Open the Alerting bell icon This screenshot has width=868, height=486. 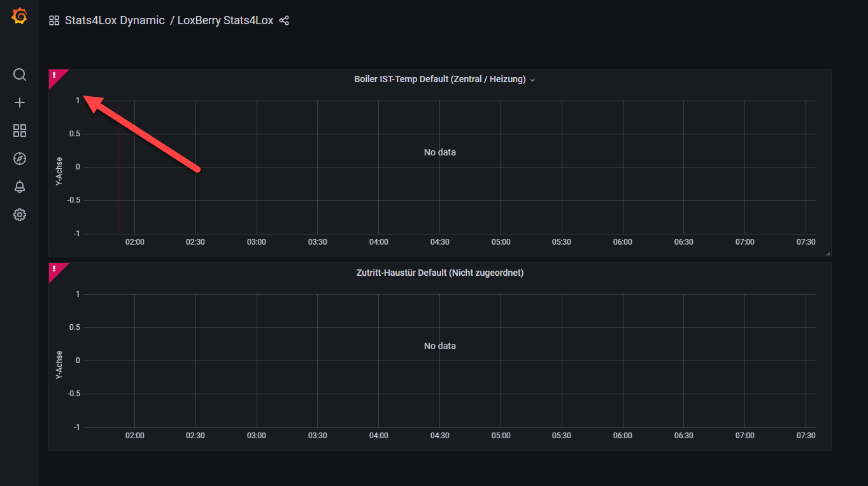(20, 187)
